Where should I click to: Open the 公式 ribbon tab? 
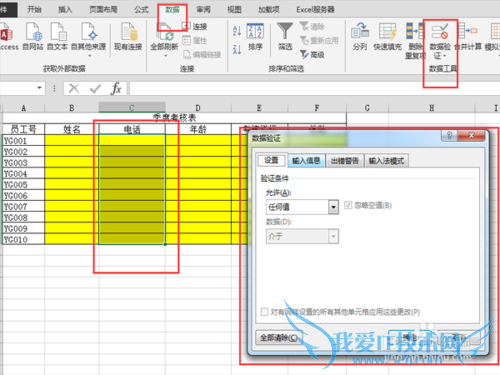(x=141, y=10)
